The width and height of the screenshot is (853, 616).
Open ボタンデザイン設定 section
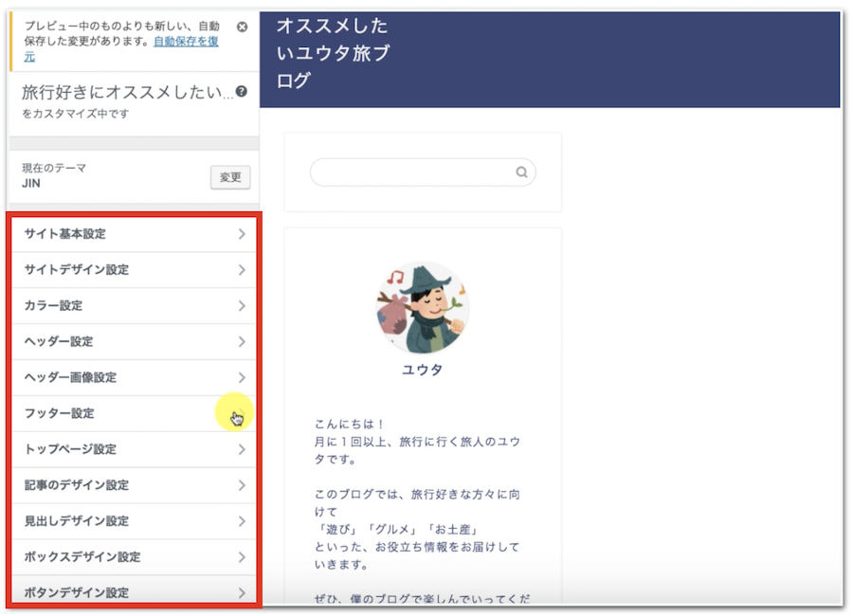coord(133,593)
